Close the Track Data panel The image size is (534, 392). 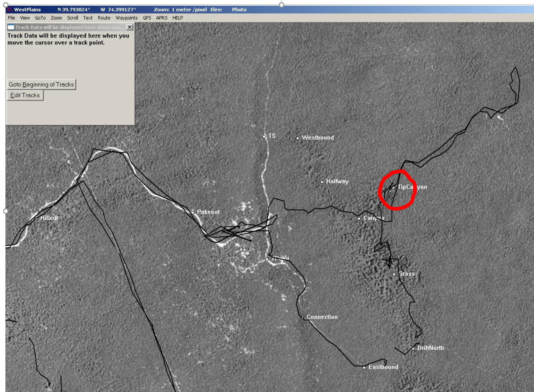coord(130,27)
